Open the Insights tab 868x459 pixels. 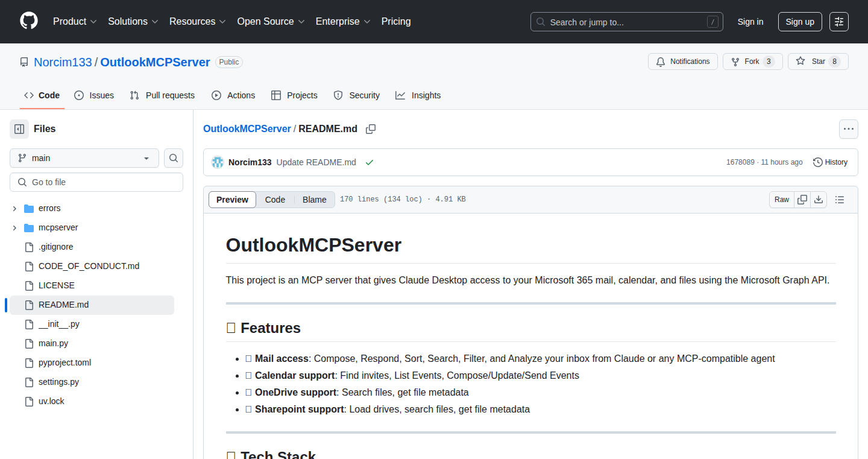[x=418, y=95]
